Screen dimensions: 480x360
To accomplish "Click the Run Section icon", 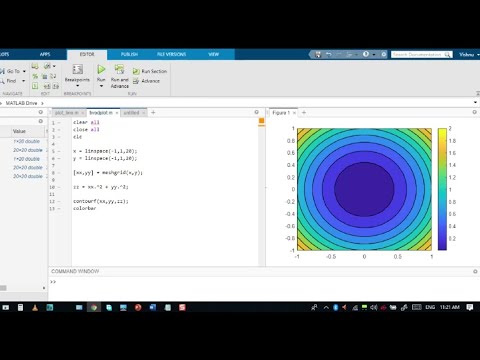I will [x=136, y=71].
